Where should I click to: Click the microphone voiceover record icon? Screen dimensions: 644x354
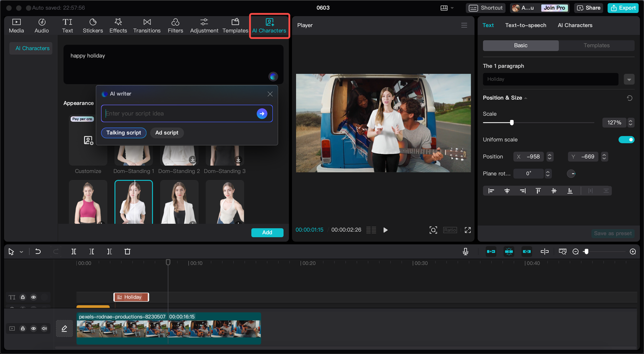(x=465, y=251)
